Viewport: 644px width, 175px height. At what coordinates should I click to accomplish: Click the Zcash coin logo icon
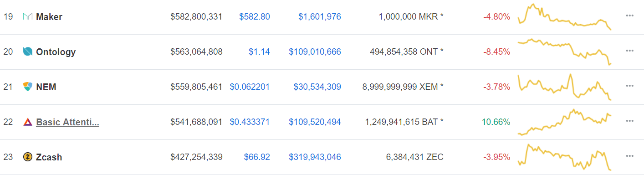click(28, 157)
